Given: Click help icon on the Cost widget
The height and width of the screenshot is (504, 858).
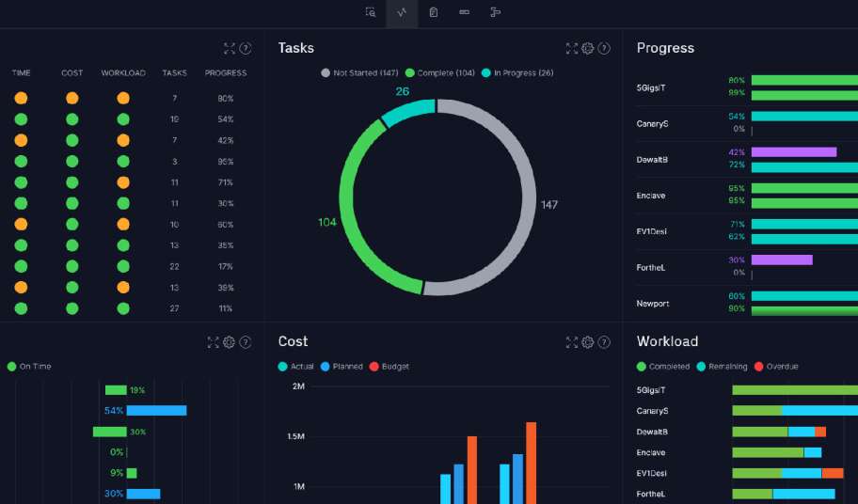Looking at the screenshot, I should (604, 342).
